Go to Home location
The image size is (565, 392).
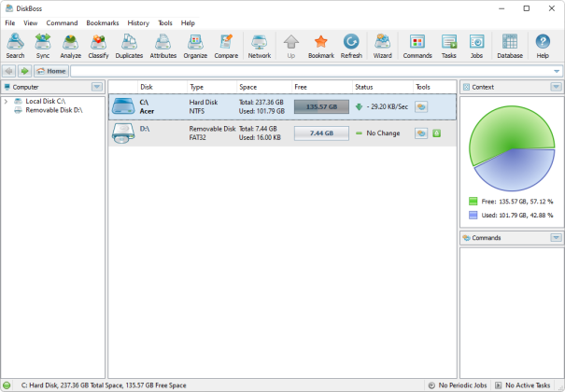coord(51,71)
